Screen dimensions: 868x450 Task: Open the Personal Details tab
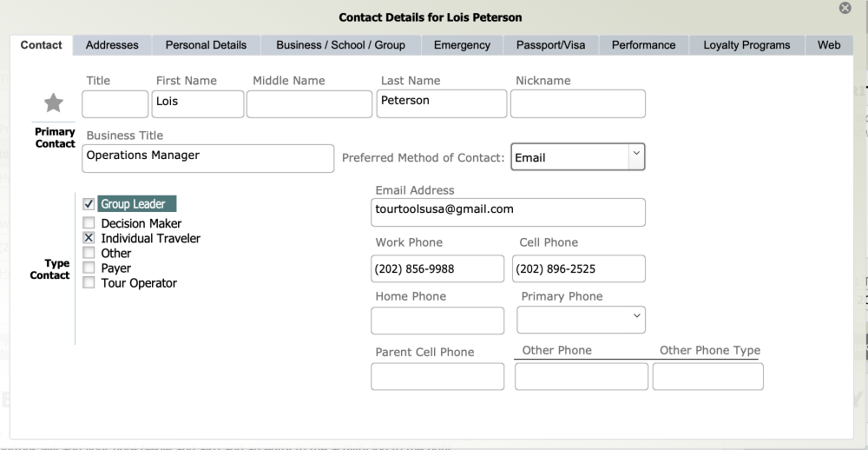(x=206, y=45)
